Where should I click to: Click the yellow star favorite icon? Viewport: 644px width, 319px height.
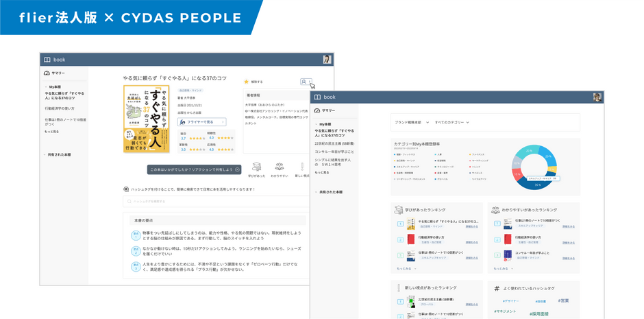coord(247,82)
